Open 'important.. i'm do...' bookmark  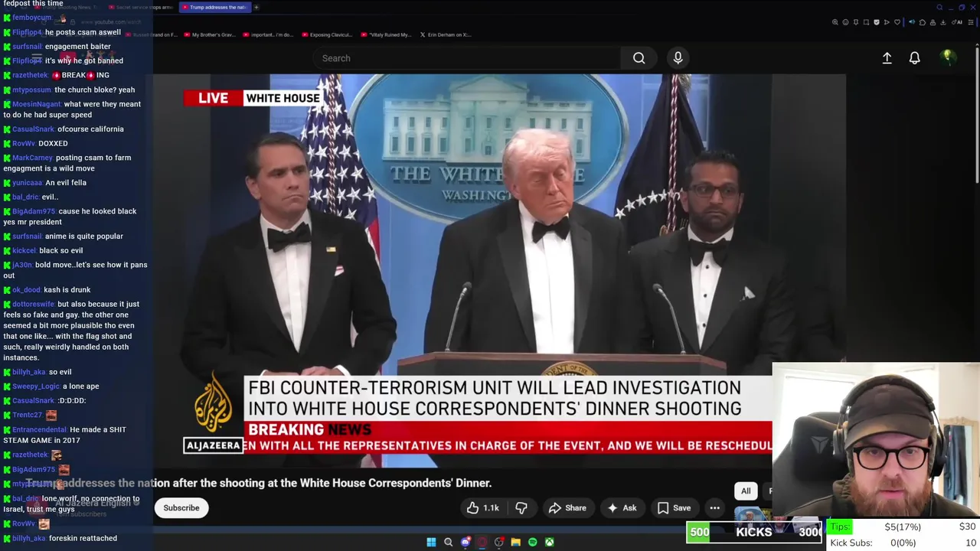tap(267, 34)
